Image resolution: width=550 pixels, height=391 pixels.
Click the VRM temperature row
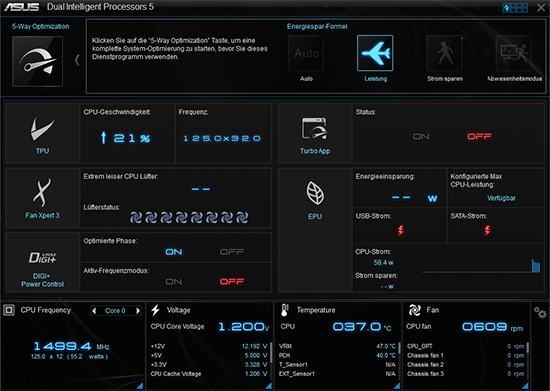tap(337, 346)
